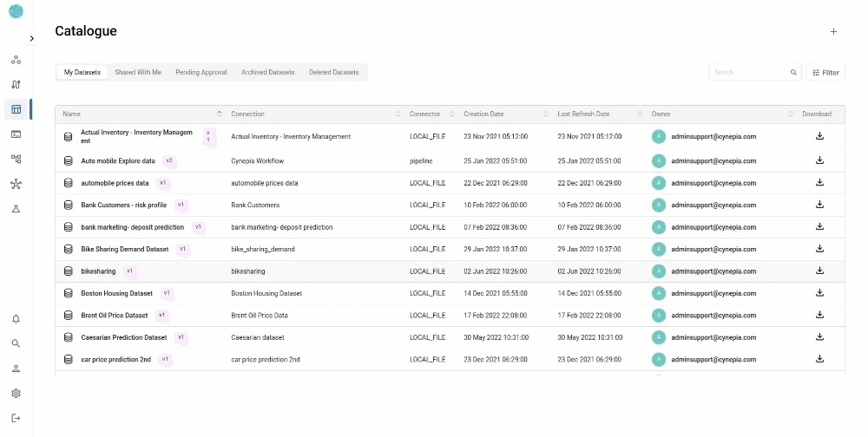
Task: Download bank marketing- deposit prediction dataset
Action: 820,227
